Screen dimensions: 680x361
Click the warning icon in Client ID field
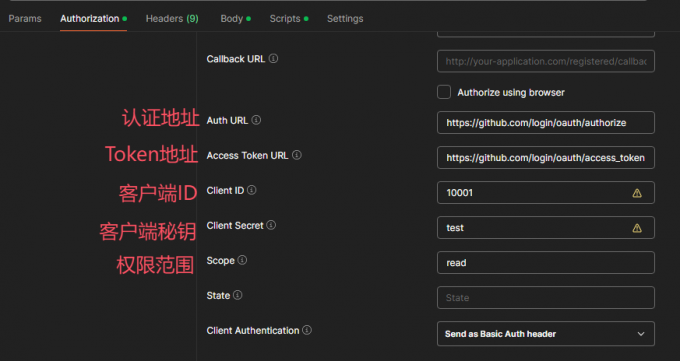tap(637, 193)
